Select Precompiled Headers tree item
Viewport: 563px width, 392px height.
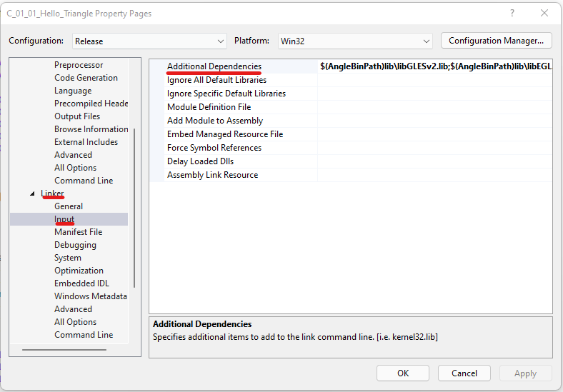pos(91,104)
